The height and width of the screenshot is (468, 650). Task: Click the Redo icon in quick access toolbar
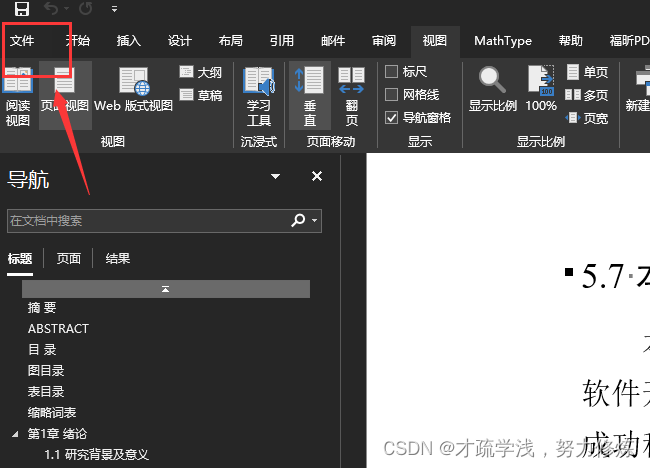[85, 8]
